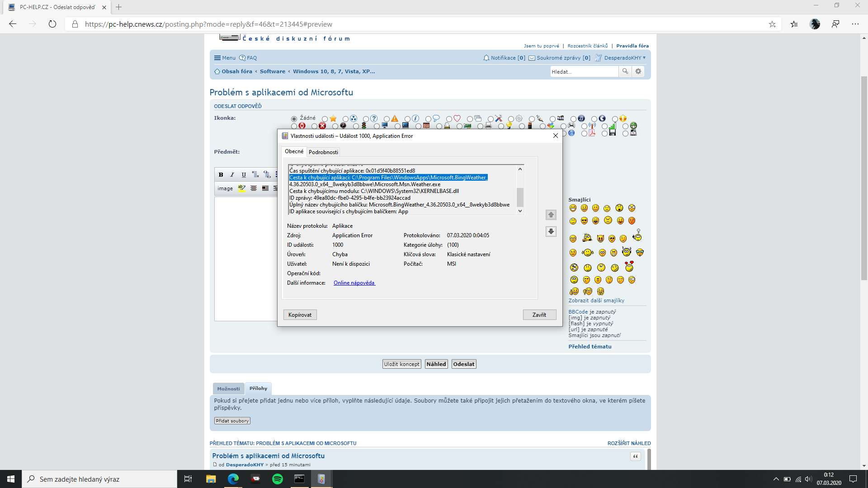Screen dimensions: 868x488
Task: Click the Bold formatting icon
Action: tap(221, 174)
